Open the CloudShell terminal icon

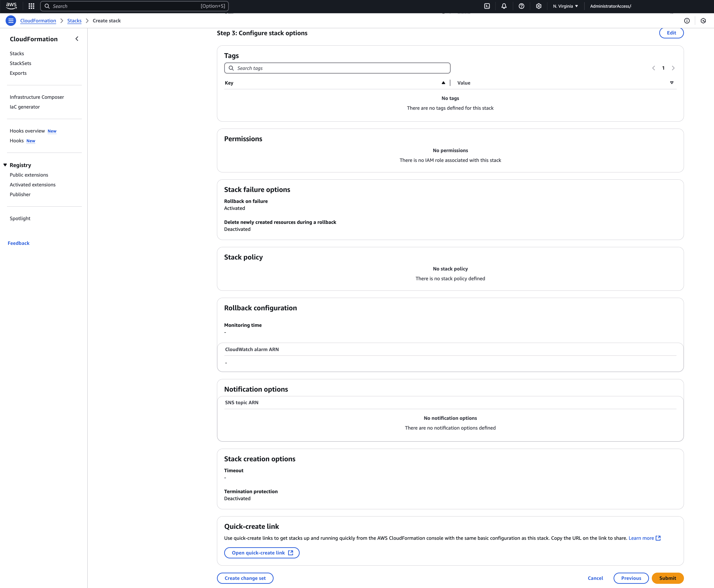(x=487, y=6)
